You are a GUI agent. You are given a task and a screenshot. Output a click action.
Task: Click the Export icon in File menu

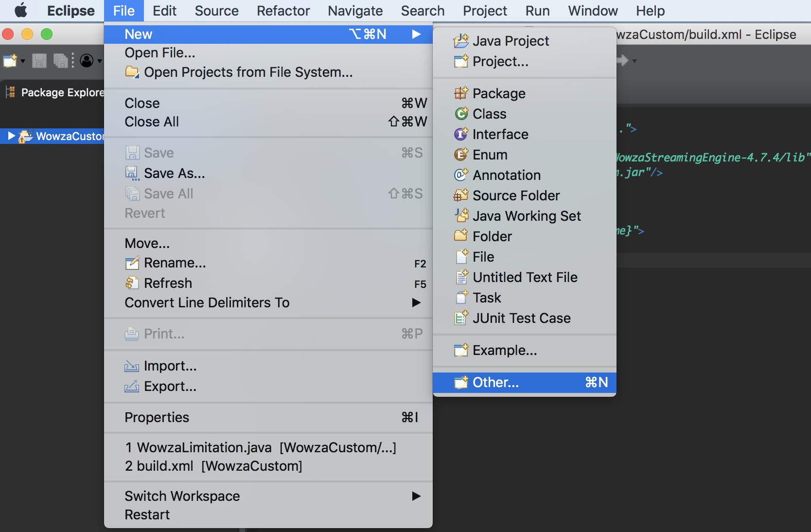[132, 386]
